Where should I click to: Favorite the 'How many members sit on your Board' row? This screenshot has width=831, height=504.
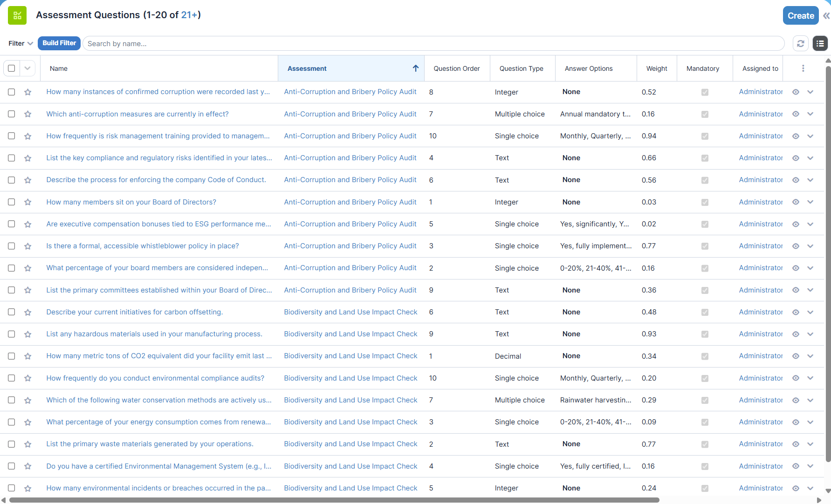click(x=28, y=202)
